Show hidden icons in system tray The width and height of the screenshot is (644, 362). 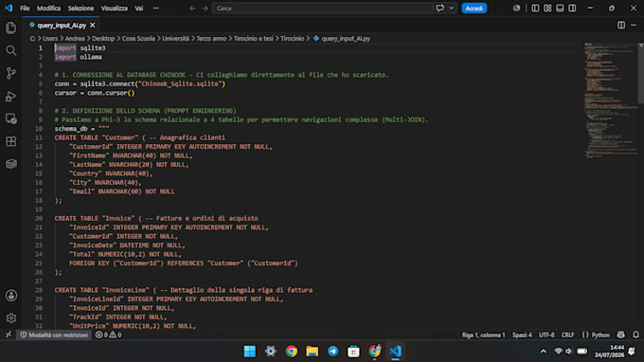click(544, 352)
